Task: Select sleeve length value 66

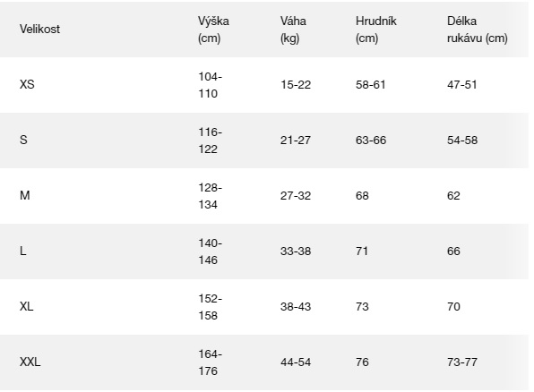Action: (453, 251)
